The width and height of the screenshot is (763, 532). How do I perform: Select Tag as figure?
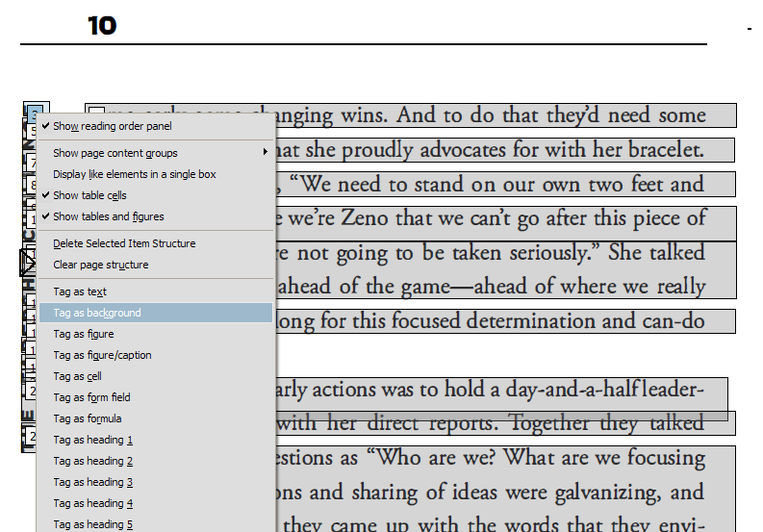pyautogui.click(x=156, y=334)
